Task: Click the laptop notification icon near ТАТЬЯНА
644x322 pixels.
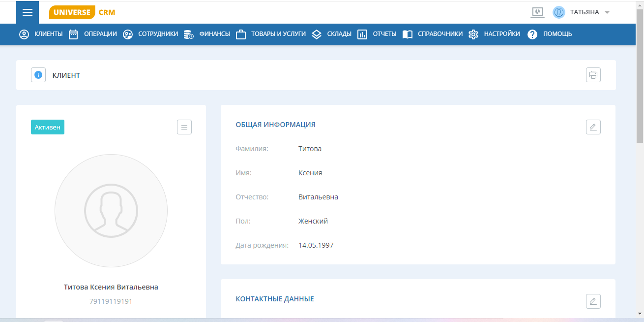Action: click(537, 12)
